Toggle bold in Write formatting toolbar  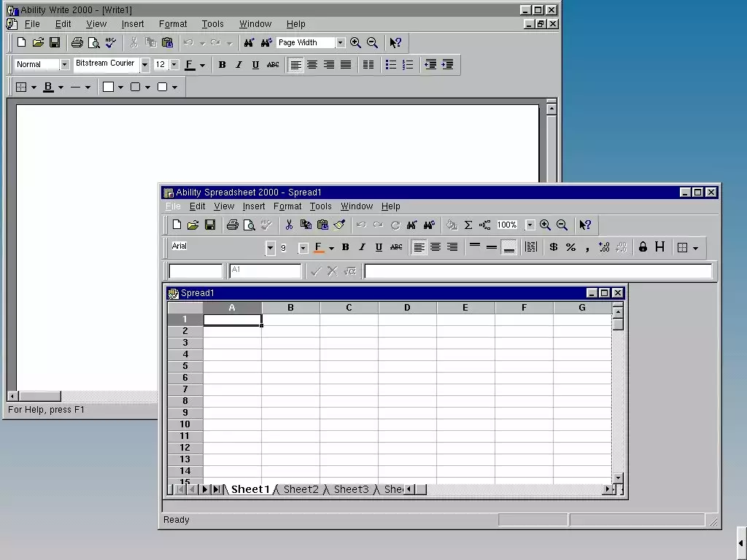click(x=222, y=65)
